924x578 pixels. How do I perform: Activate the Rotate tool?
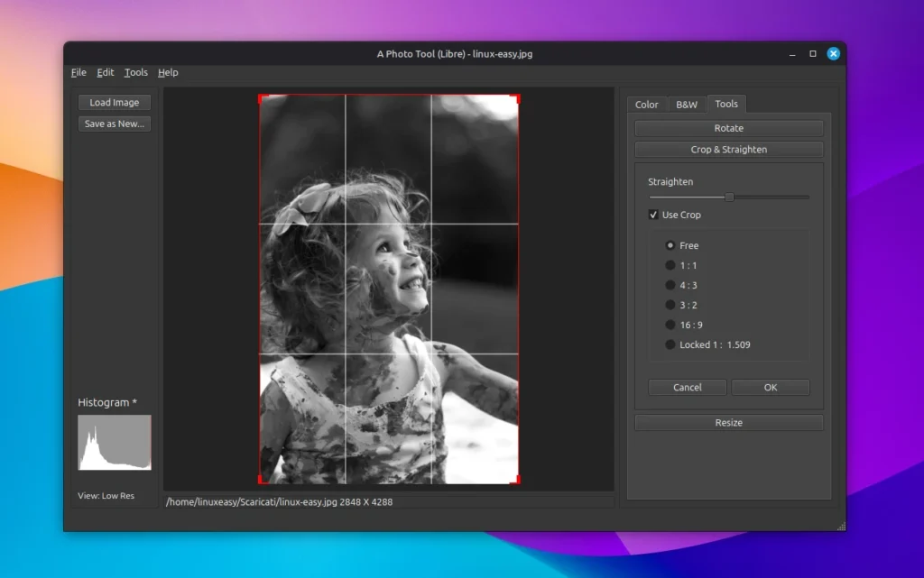pos(728,127)
